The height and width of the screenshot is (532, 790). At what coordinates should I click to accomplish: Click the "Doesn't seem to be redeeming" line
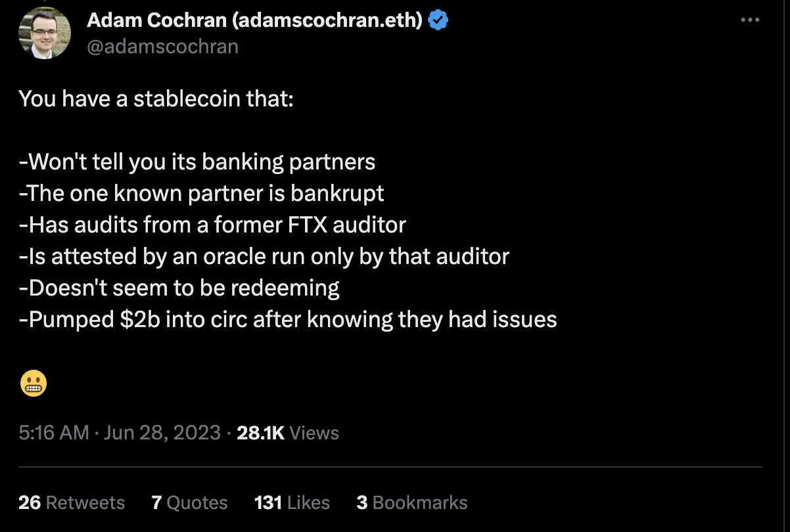tap(179, 288)
